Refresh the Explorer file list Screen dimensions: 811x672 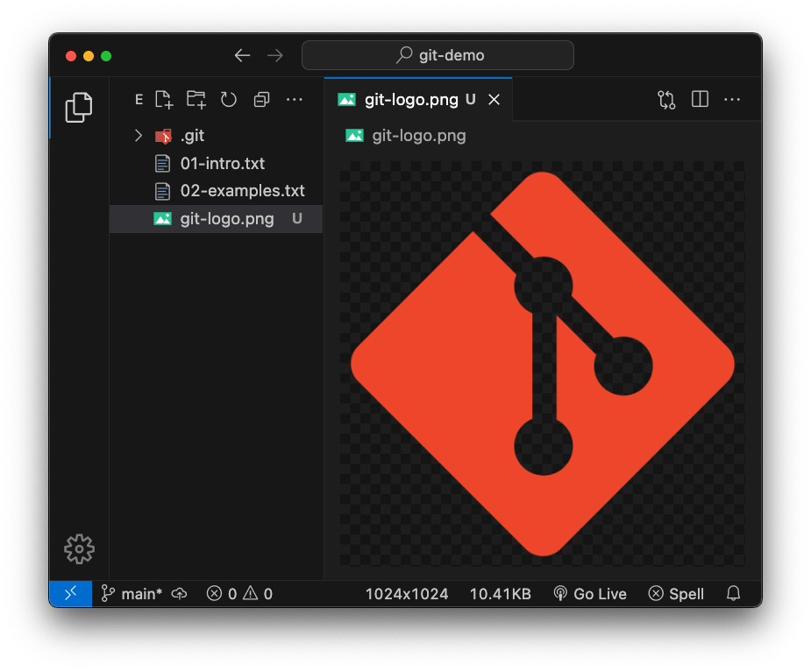(229, 99)
